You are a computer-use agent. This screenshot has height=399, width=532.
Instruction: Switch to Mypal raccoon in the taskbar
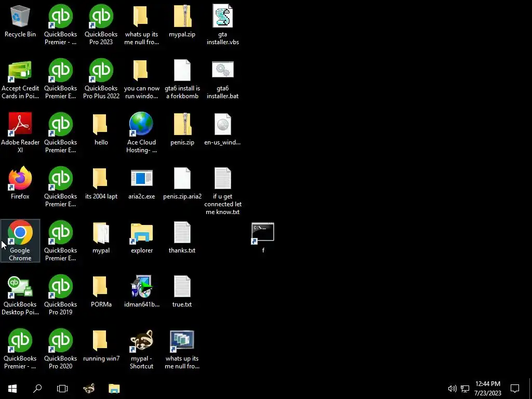point(89,388)
